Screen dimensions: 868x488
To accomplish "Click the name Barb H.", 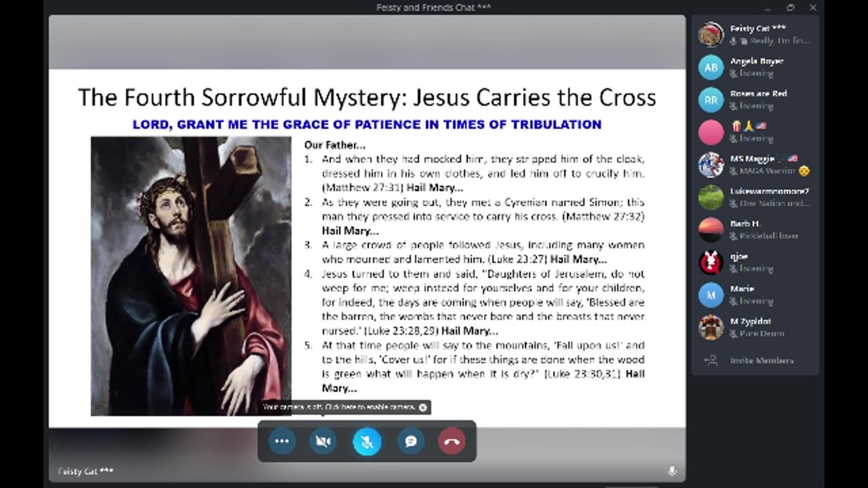I will (x=745, y=224).
